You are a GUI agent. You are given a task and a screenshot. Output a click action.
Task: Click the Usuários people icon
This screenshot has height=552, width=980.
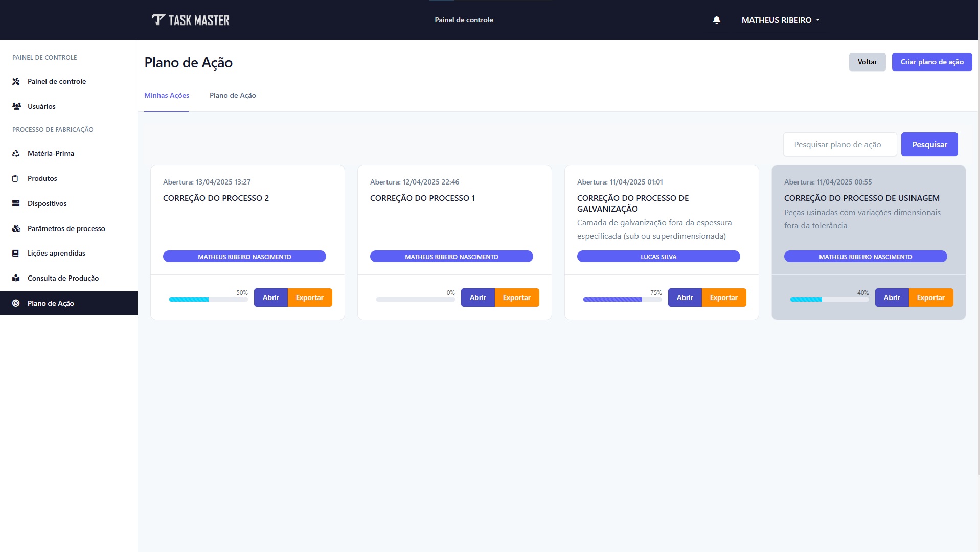point(16,106)
